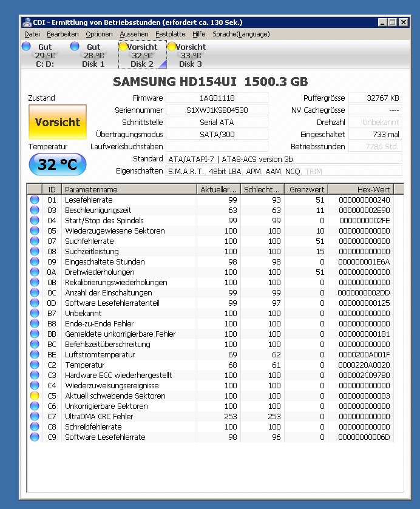Click hex value 000002C097B0 in row C3
The image size is (420, 509).
tap(364, 375)
